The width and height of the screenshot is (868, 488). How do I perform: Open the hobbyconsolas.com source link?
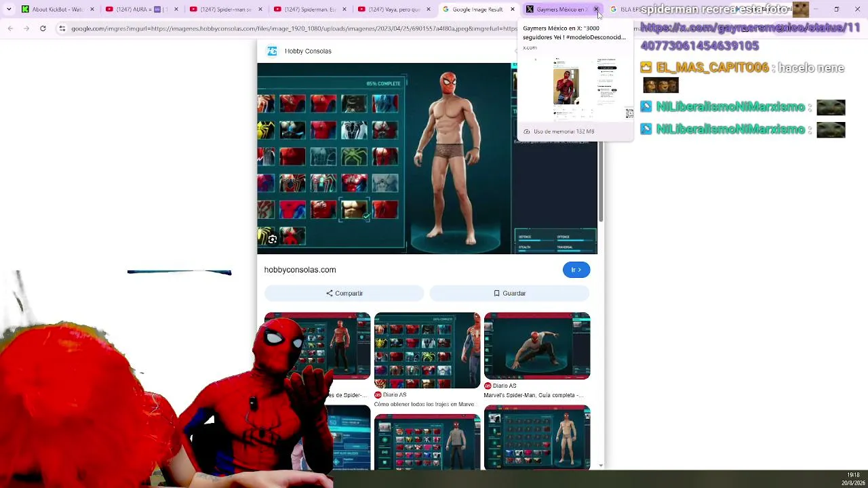300,270
